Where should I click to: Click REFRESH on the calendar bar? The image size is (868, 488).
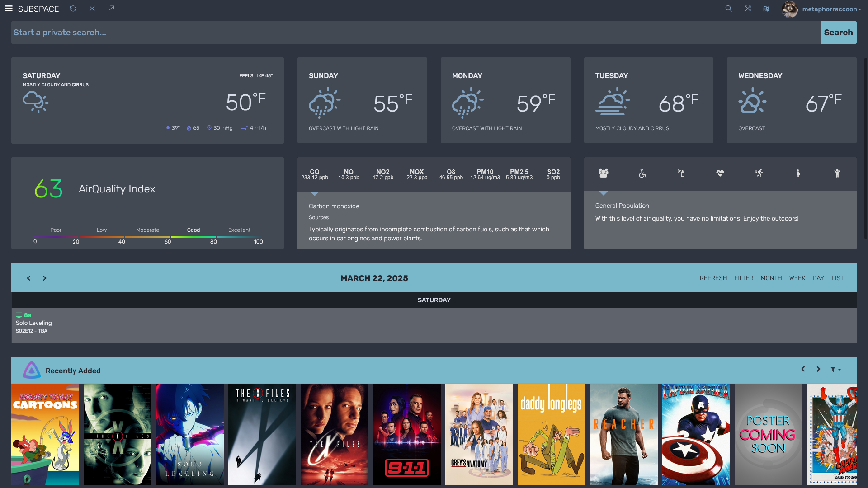tap(713, 278)
